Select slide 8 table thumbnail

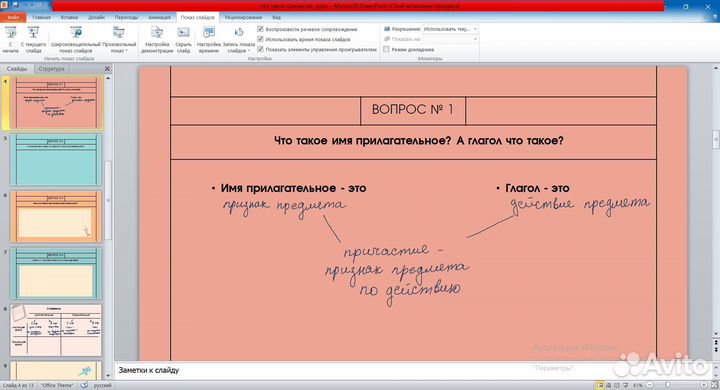(x=56, y=330)
